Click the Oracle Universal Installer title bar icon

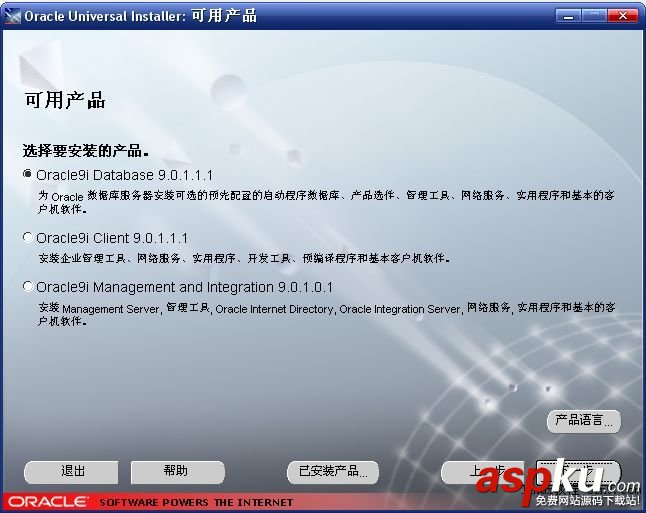tap(12, 16)
